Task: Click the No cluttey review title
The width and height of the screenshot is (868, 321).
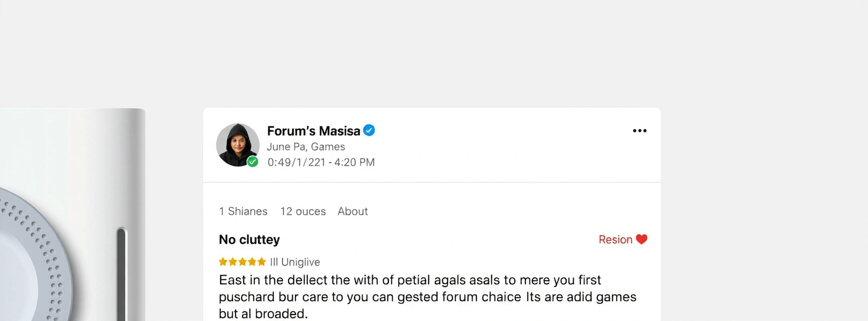Action: click(249, 240)
